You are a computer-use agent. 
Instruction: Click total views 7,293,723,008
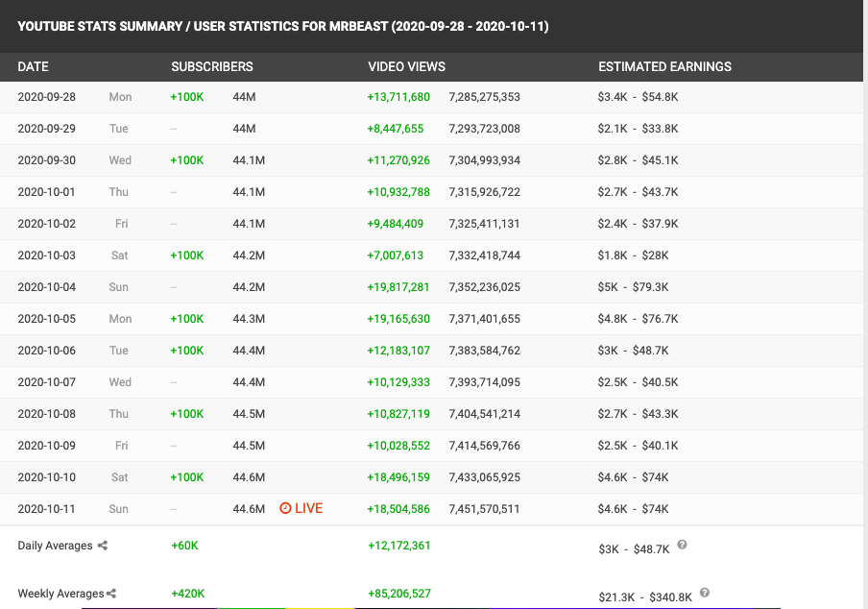[x=484, y=129]
